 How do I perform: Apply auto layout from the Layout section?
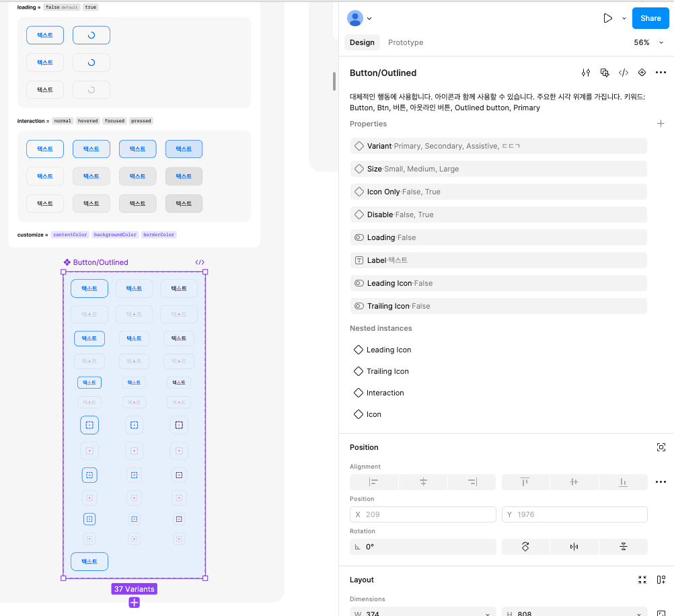tap(661, 579)
